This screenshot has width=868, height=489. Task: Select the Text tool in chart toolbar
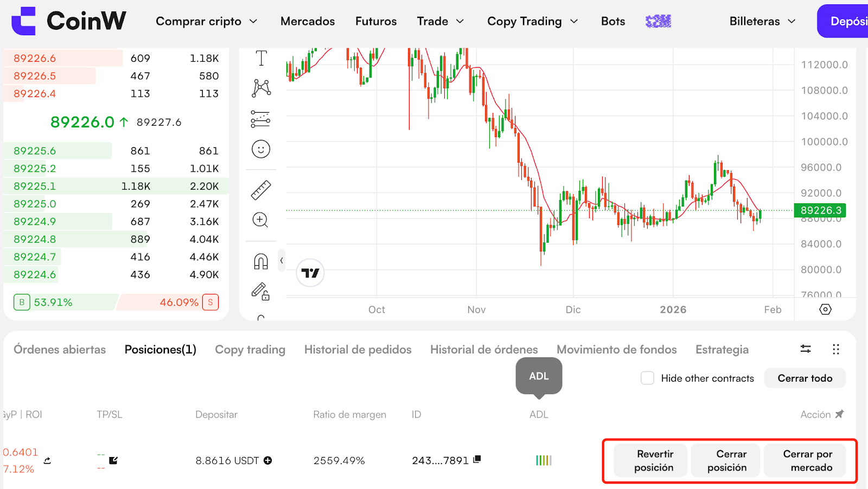pos(261,58)
